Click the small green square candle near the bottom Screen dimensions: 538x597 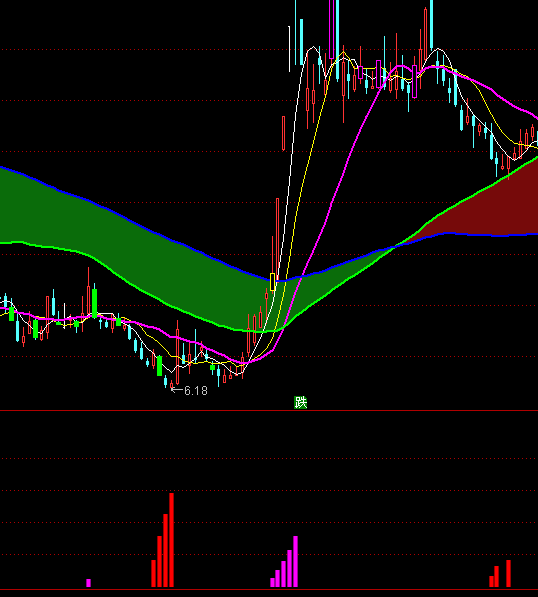(212, 367)
